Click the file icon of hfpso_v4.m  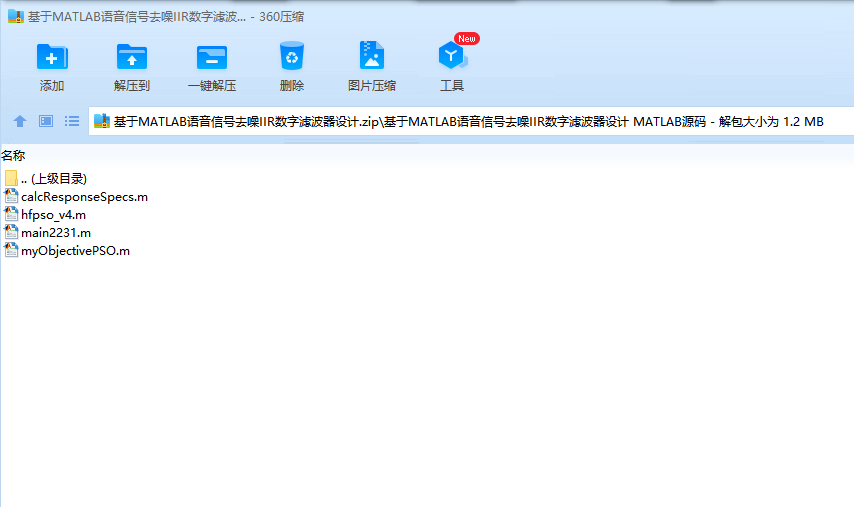(11, 214)
